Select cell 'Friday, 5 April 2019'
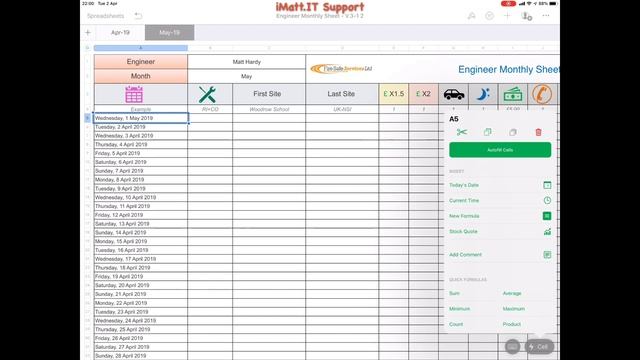Screen dimensions: 640x360 point(141,153)
